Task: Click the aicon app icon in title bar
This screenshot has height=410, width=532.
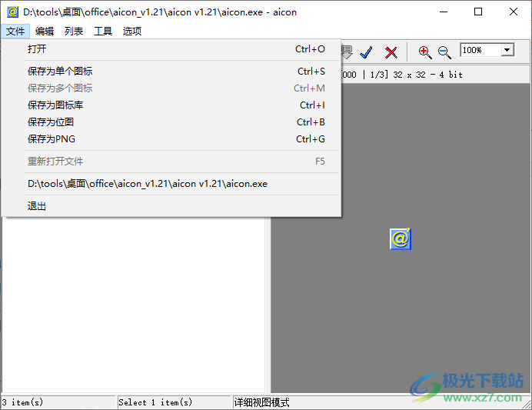Action: click(x=12, y=12)
